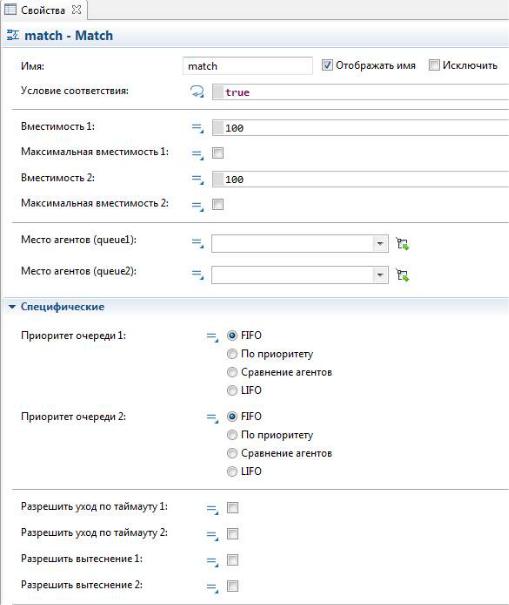Collapse the Специфические section
The image size is (509, 605).
tap(12, 307)
